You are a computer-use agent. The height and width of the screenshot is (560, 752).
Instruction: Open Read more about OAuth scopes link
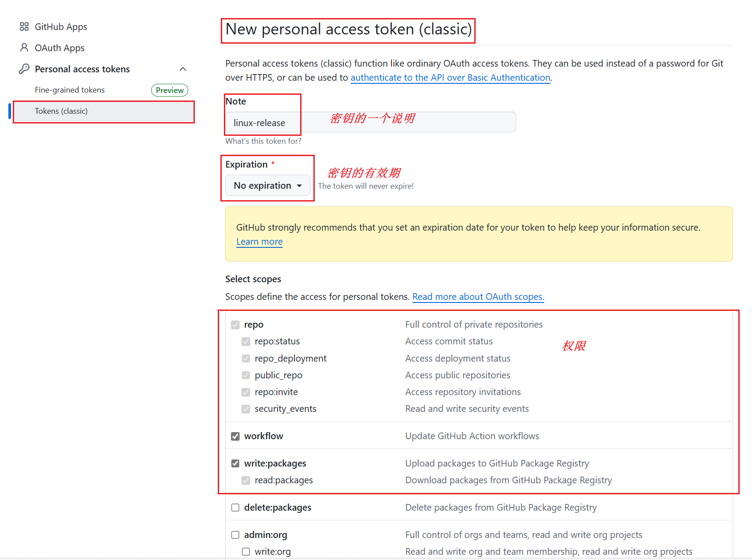click(478, 297)
